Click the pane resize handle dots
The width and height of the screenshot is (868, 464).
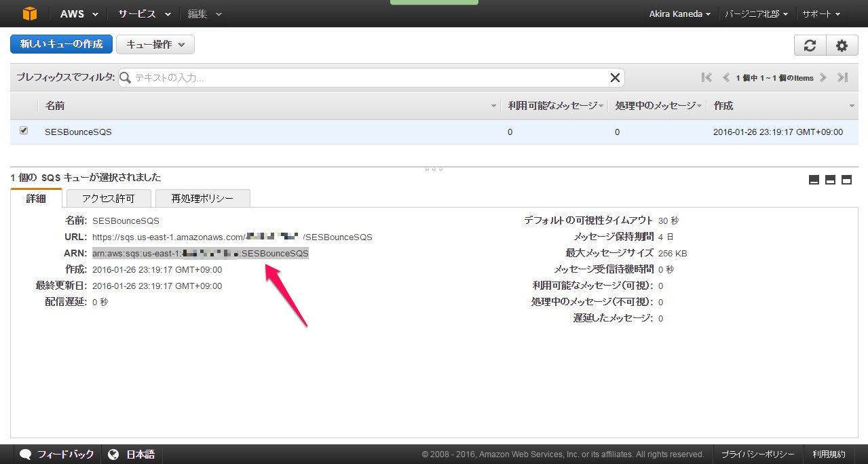pyautogui.click(x=434, y=169)
